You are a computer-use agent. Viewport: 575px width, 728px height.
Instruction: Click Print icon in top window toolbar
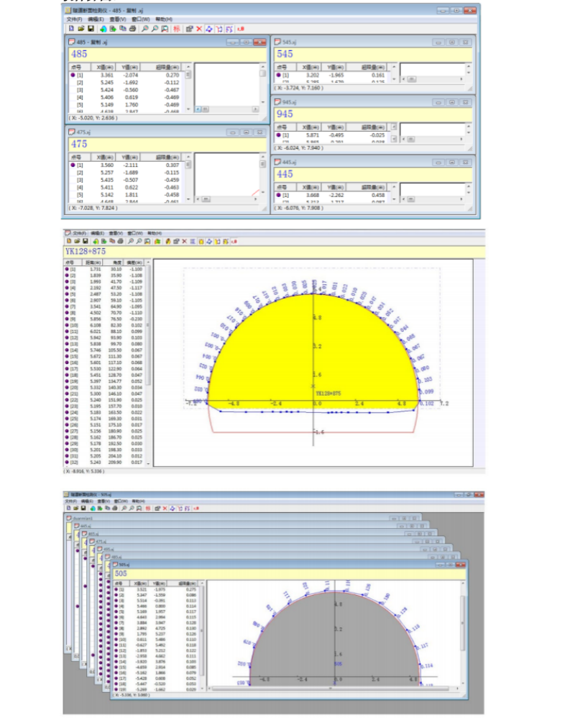[132, 29]
